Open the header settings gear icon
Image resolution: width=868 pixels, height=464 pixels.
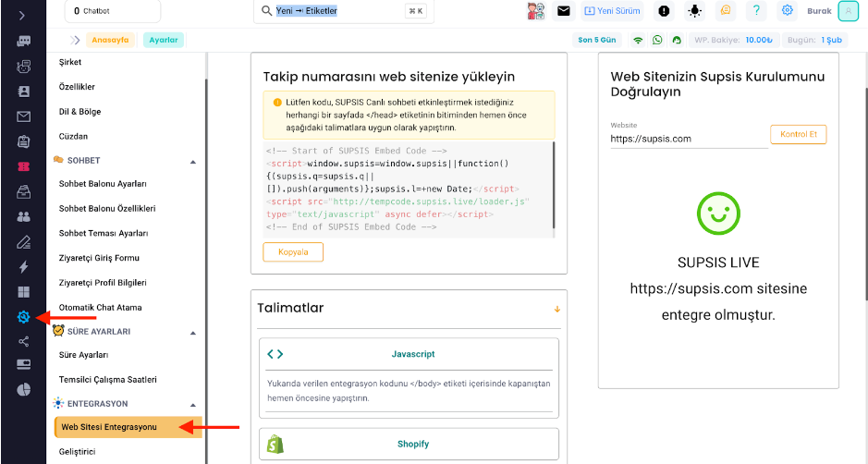pos(788,10)
